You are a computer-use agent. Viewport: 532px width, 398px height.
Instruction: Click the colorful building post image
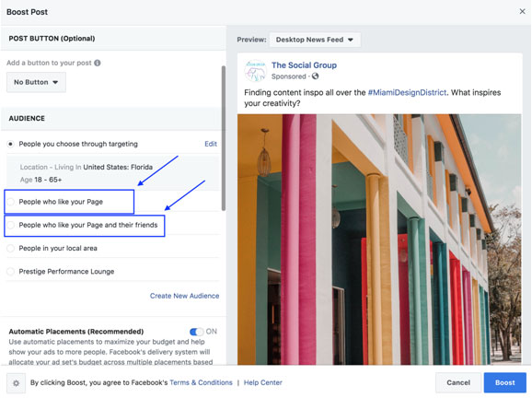click(379, 240)
